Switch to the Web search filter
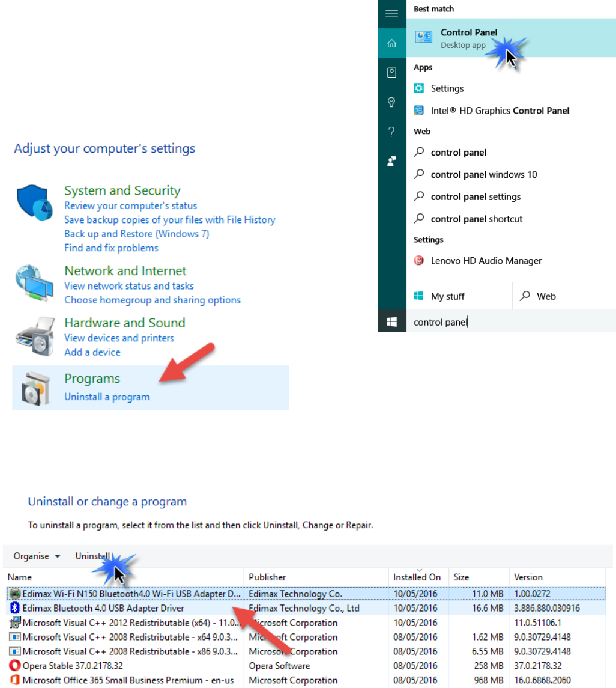The height and width of the screenshot is (688, 616). [x=564, y=296]
